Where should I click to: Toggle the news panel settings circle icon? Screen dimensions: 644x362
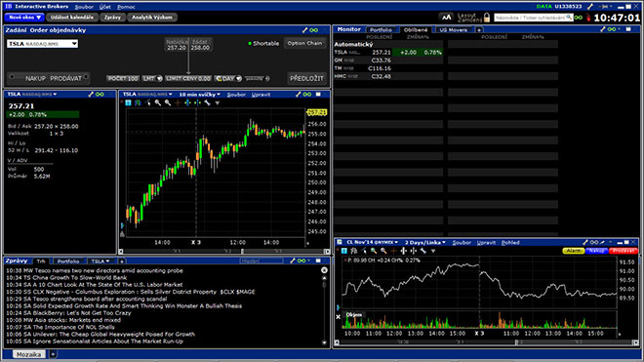coord(324,270)
